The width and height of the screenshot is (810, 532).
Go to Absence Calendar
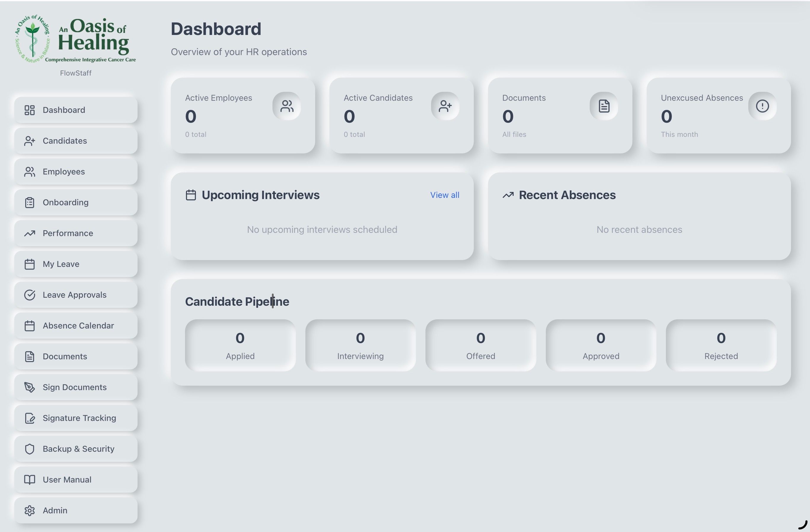(x=76, y=326)
